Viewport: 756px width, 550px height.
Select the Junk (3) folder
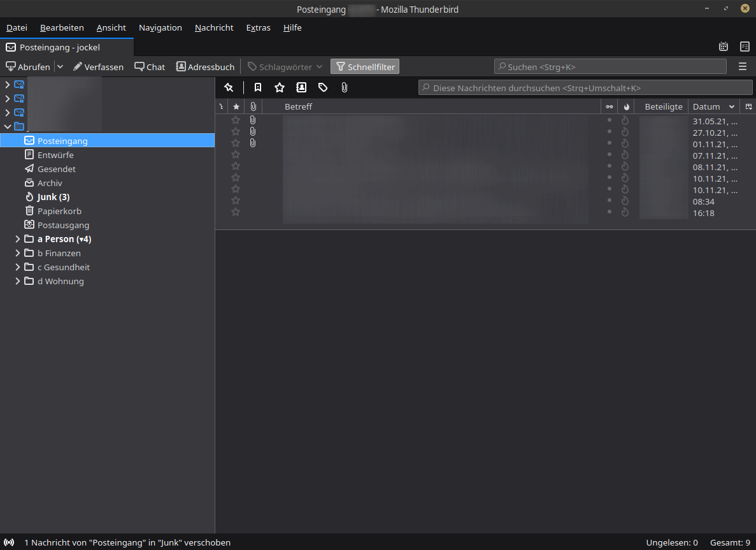point(53,197)
